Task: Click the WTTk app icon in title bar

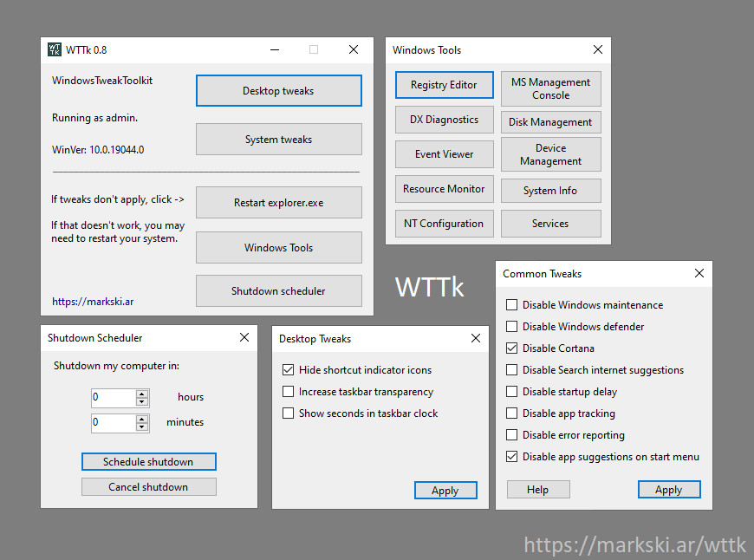Action: click(x=55, y=49)
